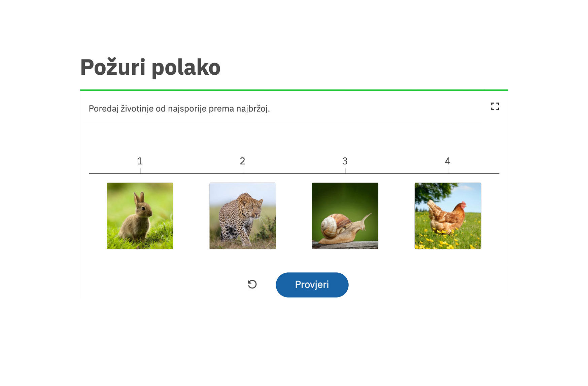Click the word "polako" in the heading
The width and height of the screenshot is (588, 386).
(186, 67)
